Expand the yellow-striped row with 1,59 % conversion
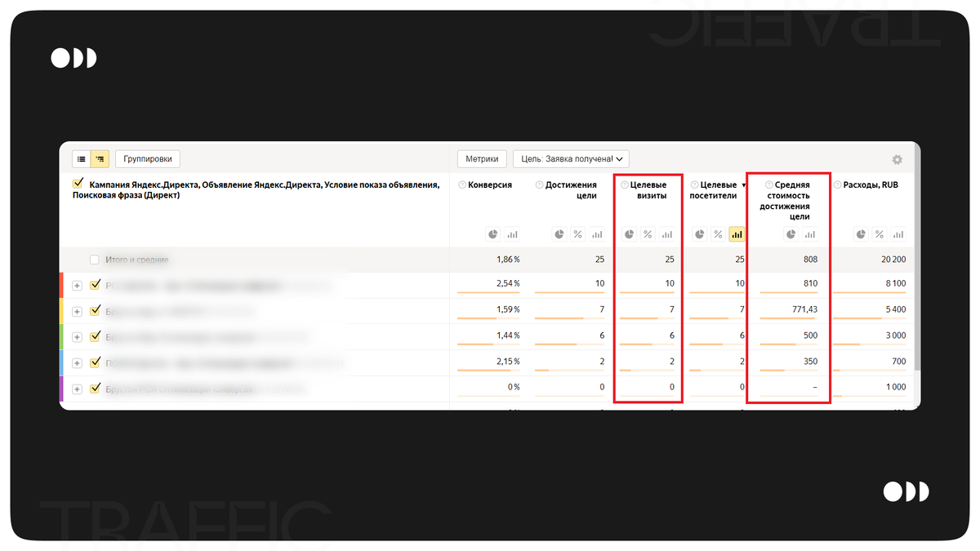 [x=78, y=312]
